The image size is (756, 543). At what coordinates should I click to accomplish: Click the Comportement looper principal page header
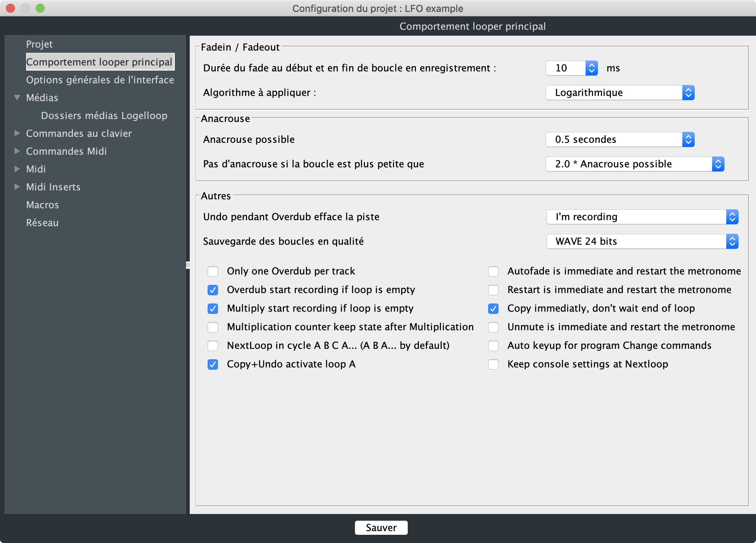[472, 26]
